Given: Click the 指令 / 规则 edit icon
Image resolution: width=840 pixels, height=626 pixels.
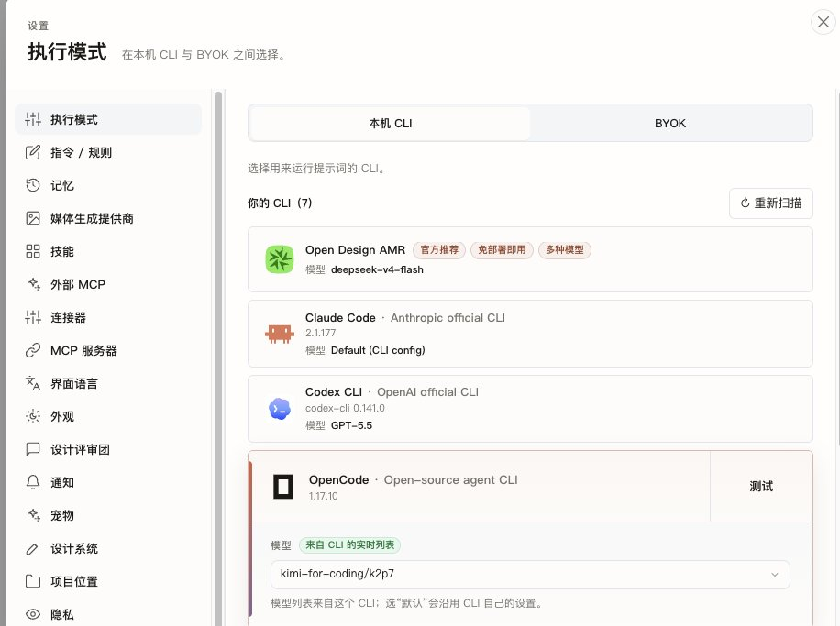Looking at the screenshot, I should coord(33,153).
